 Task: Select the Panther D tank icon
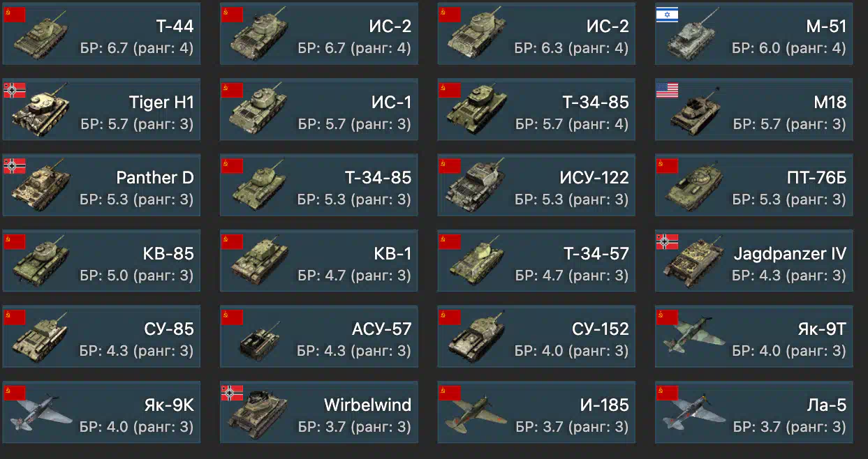[40, 188]
